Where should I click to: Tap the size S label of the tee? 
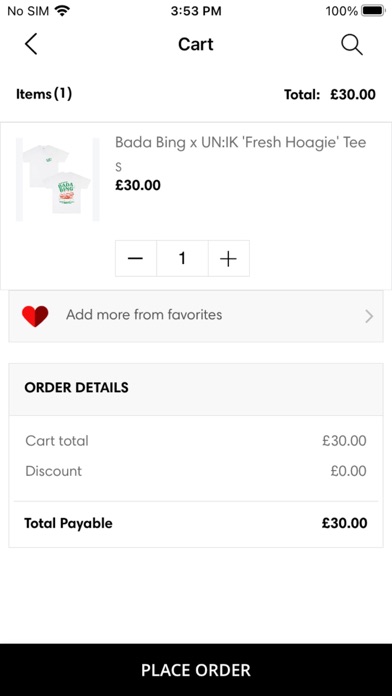click(118, 167)
